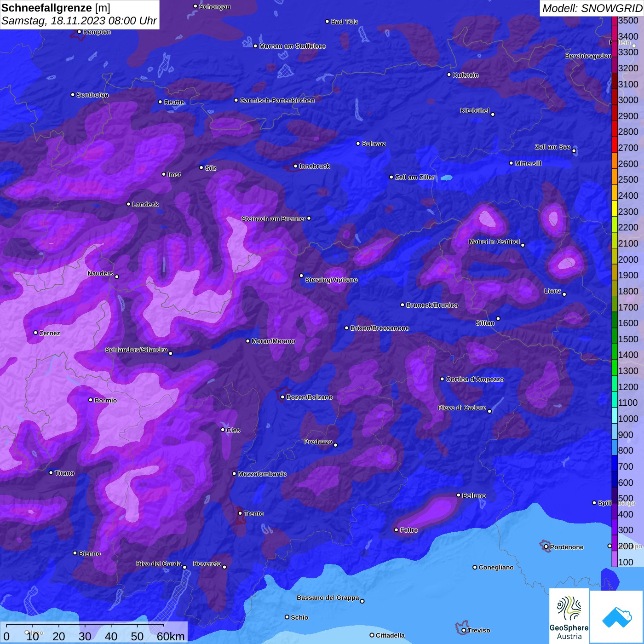Click the Meran/Merano label
This screenshot has width=644, height=644.
[273, 341]
